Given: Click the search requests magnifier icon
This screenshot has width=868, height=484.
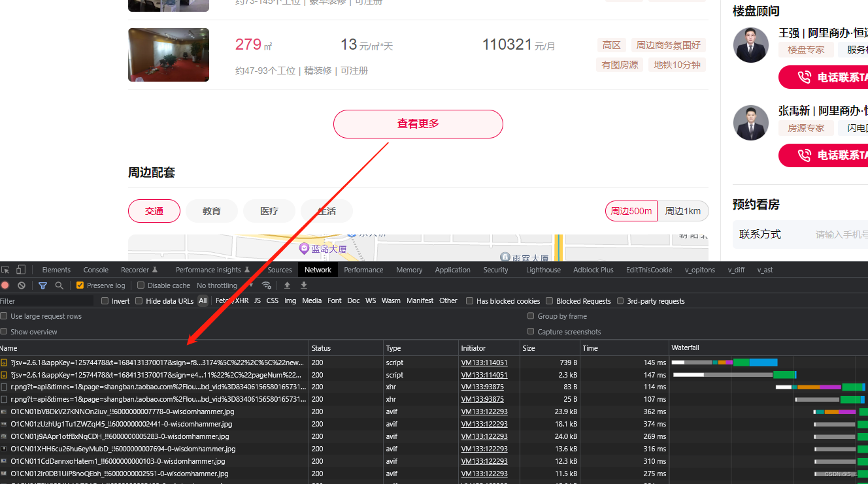Looking at the screenshot, I should tap(59, 285).
